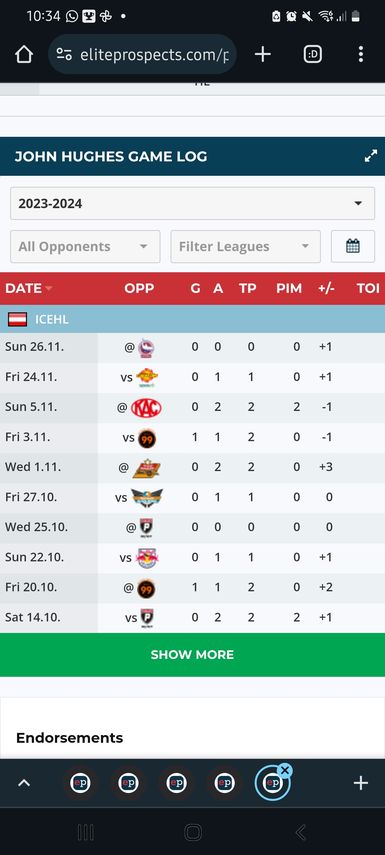
Task: Open a new tab with plus icon
Action: 262,54
